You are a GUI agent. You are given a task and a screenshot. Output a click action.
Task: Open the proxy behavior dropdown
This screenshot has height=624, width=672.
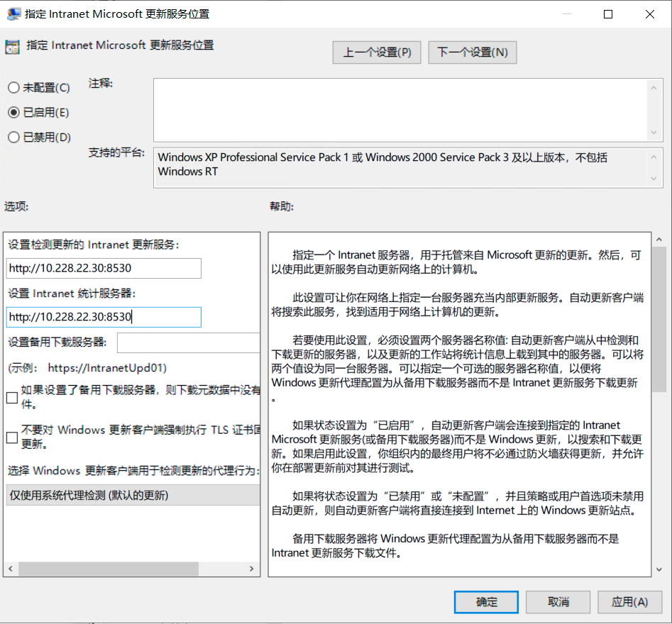[133, 495]
